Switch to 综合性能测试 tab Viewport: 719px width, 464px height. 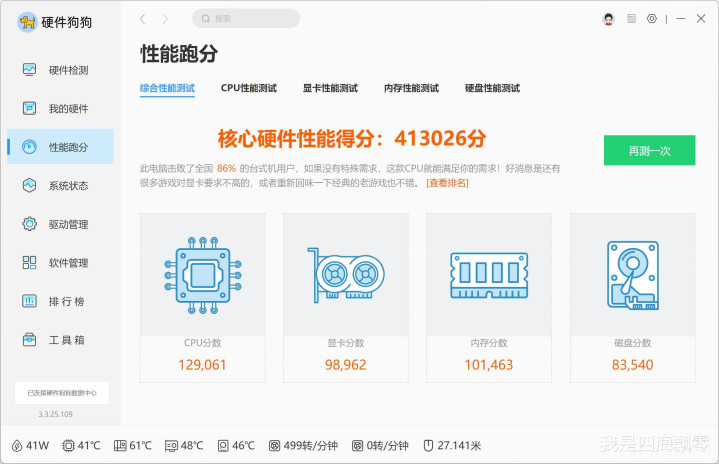tap(167, 88)
